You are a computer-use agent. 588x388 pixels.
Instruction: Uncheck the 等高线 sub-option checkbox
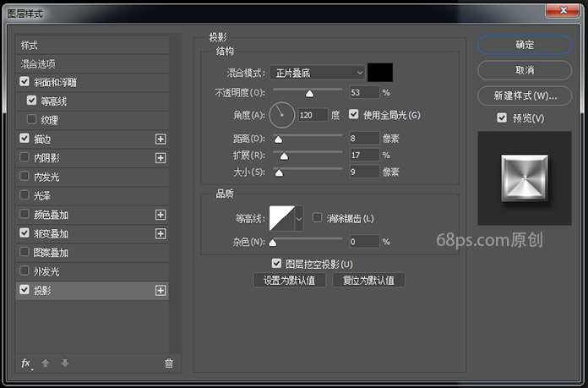click(x=31, y=101)
